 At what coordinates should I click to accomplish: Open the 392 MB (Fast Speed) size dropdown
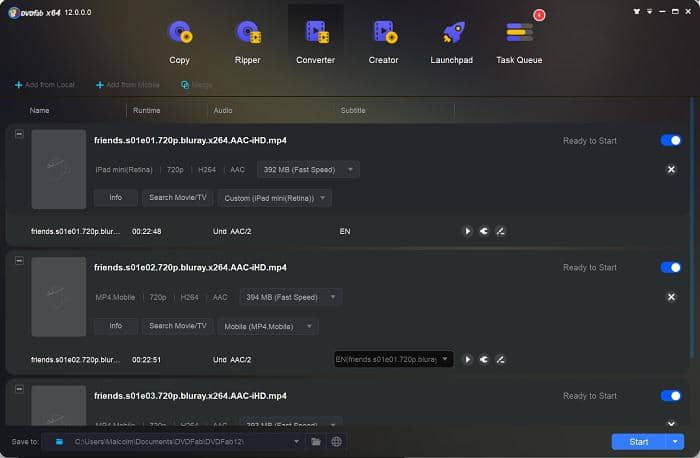(308, 170)
